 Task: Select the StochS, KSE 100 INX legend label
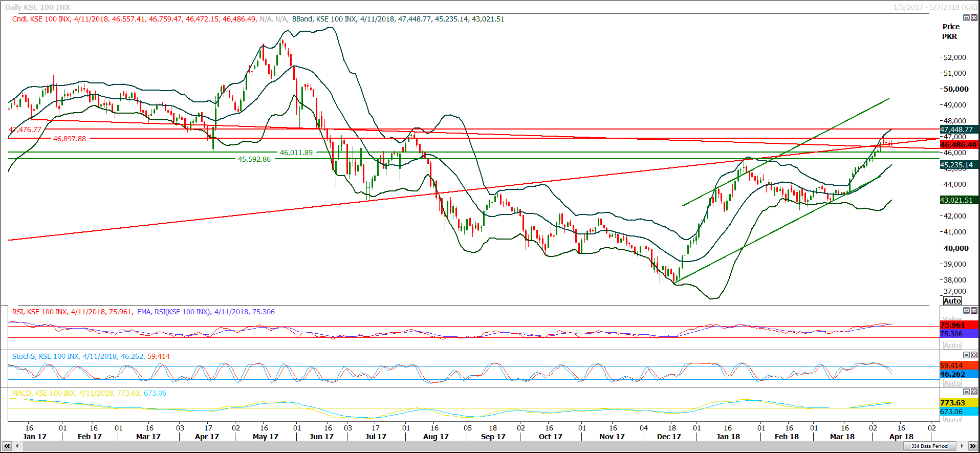(46, 356)
